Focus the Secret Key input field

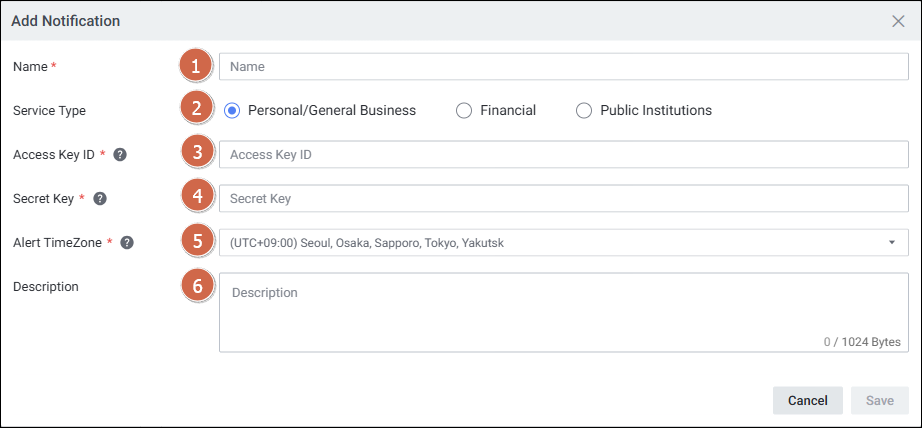click(563, 199)
